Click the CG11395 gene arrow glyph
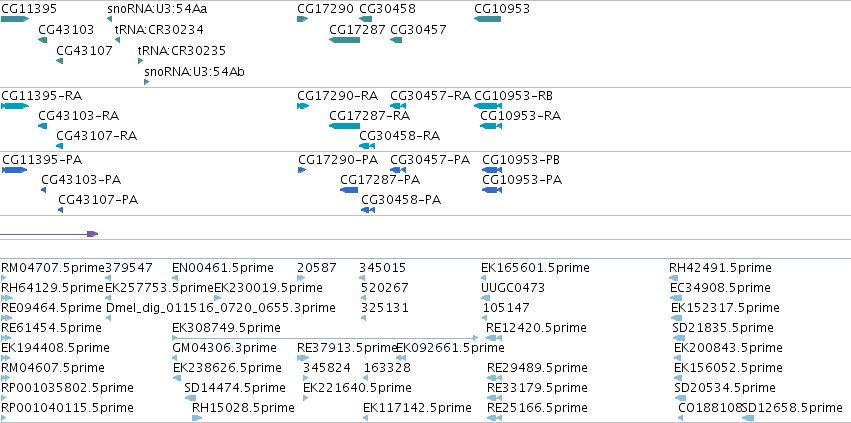851x423 pixels. pyautogui.click(x=15, y=19)
